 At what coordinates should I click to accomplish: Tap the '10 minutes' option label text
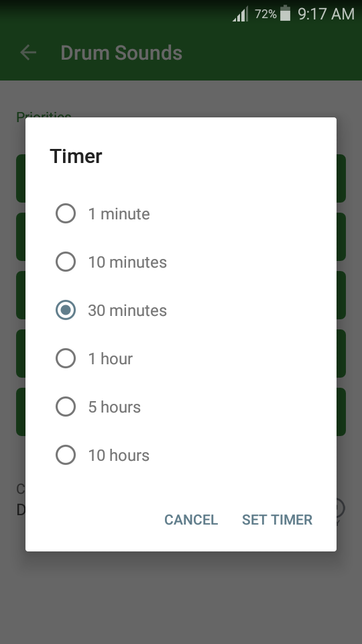(127, 262)
